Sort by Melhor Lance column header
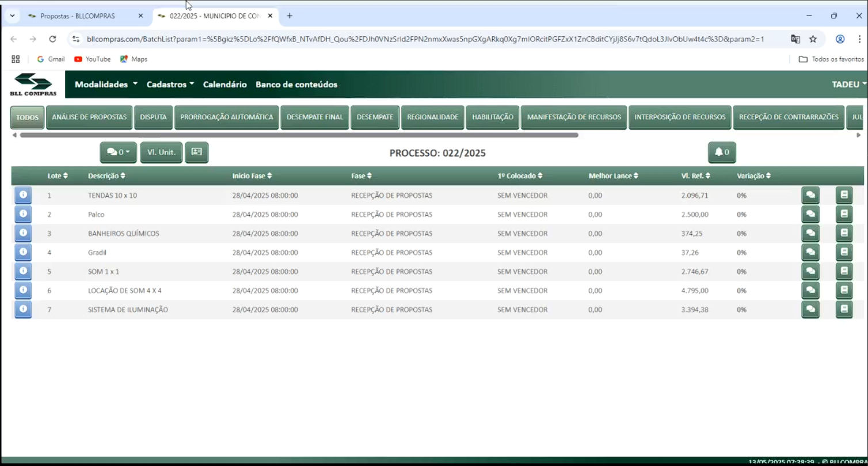This screenshot has width=868, height=466. coord(613,176)
